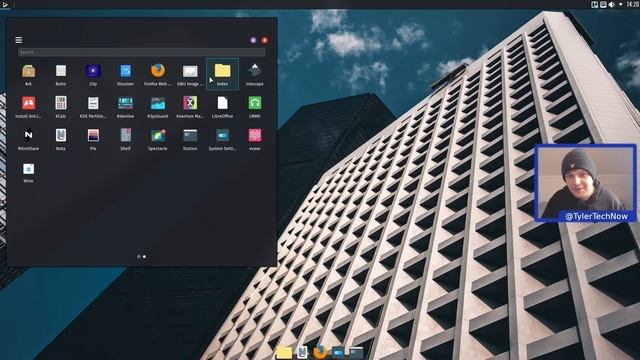640x360 pixels.
Task: Expand the system tray hidden icons arrow
Action: 620,4
